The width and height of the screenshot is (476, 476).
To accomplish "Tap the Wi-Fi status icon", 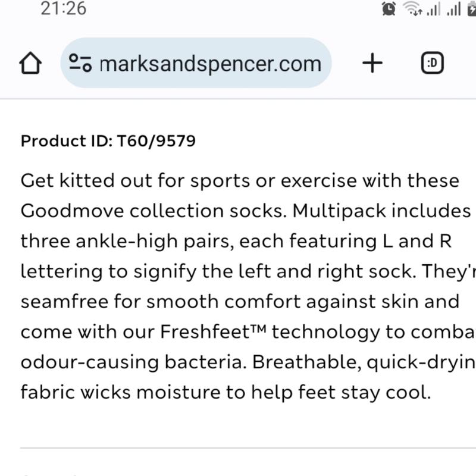I will coord(412,8).
